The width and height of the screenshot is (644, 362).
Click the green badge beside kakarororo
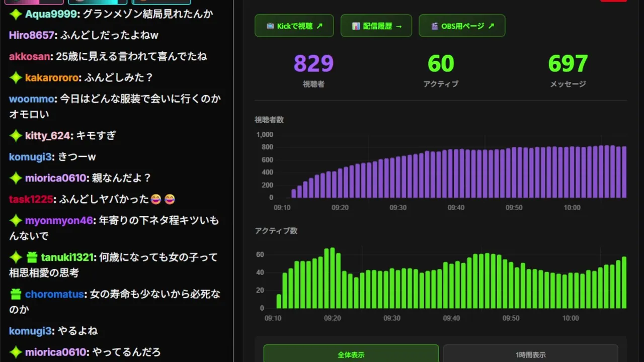16,78
